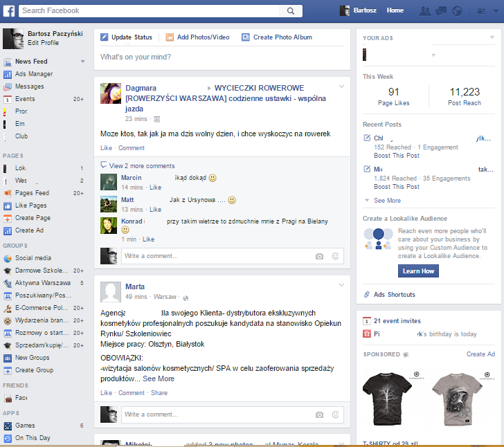Select the Add Photos/Video tab
The width and height of the screenshot is (504, 447).
coord(198,37)
